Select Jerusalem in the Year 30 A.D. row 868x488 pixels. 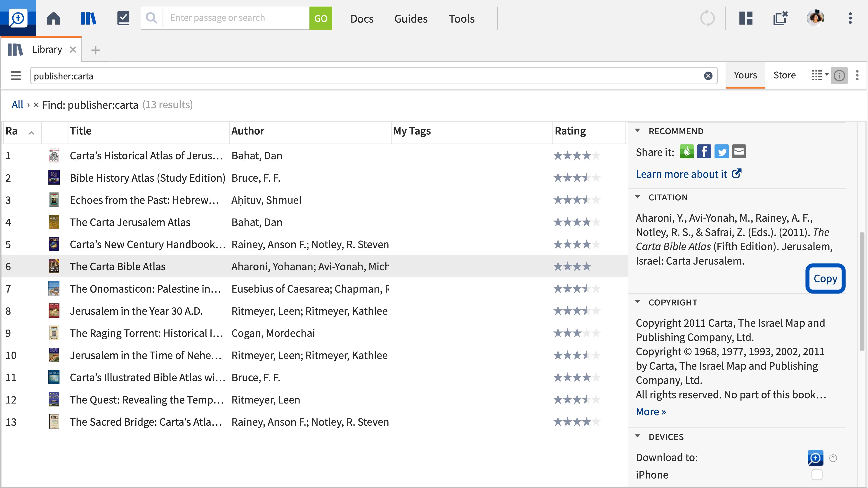coord(314,311)
